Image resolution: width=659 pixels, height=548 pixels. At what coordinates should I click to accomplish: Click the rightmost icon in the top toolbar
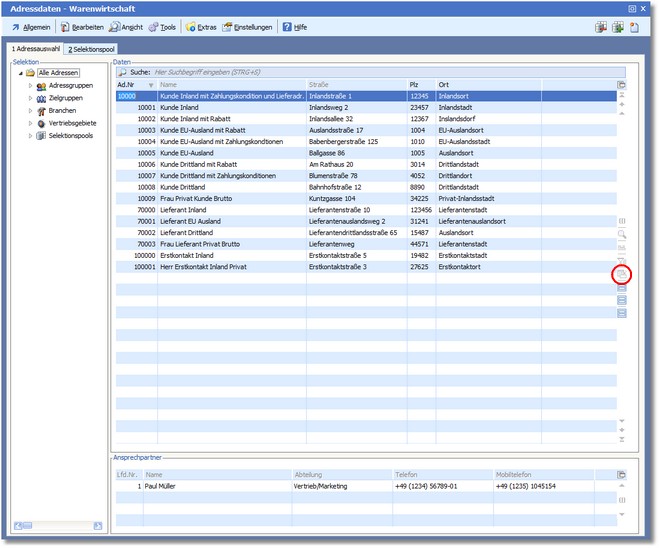tap(634, 27)
